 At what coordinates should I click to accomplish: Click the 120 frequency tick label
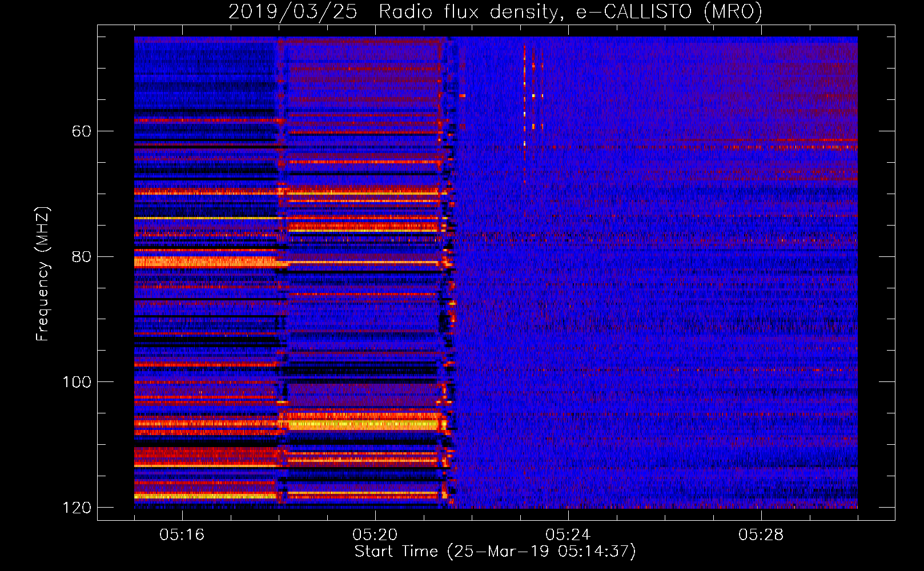point(77,508)
